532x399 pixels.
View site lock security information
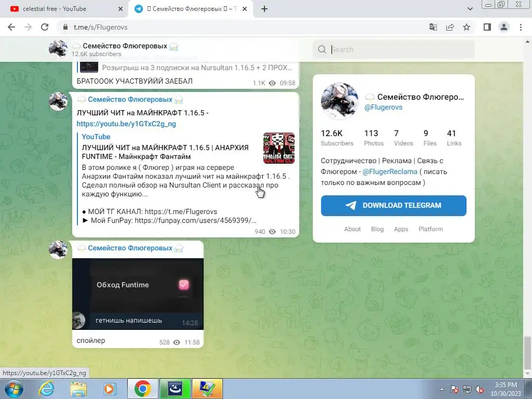click(x=65, y=27)
